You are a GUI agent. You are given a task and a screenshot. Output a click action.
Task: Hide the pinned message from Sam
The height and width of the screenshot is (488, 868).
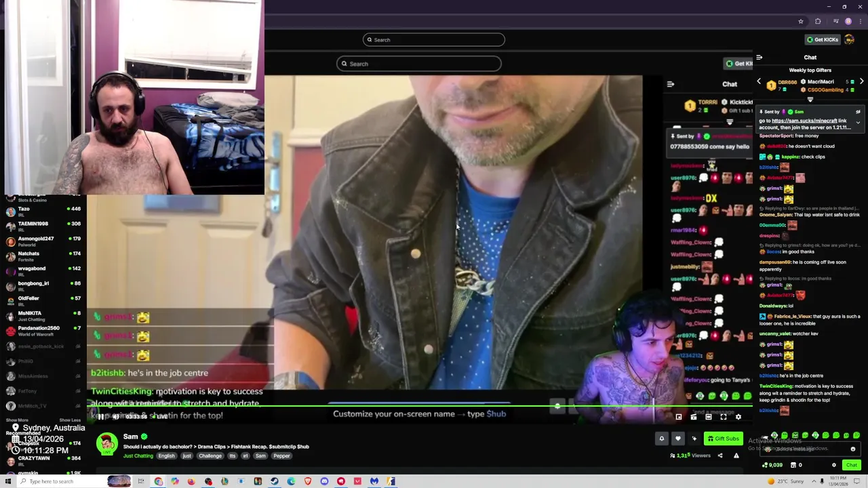[858, 112]
